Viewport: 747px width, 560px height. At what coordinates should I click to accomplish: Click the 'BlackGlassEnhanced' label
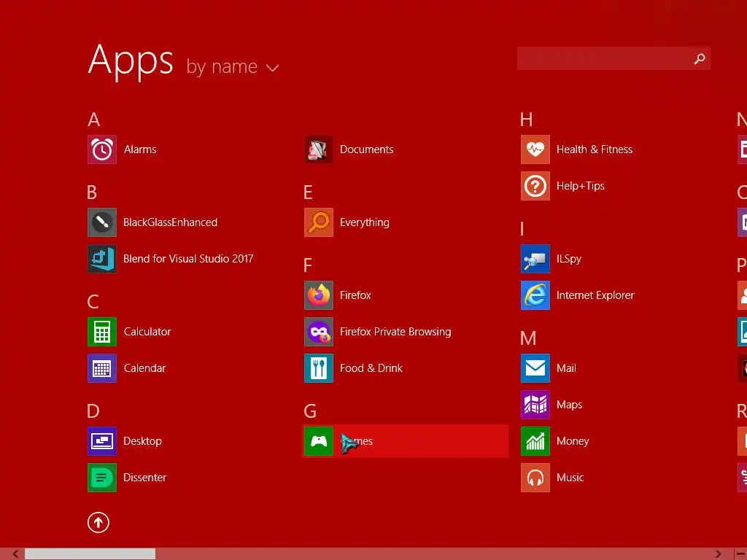coord(171,222)
